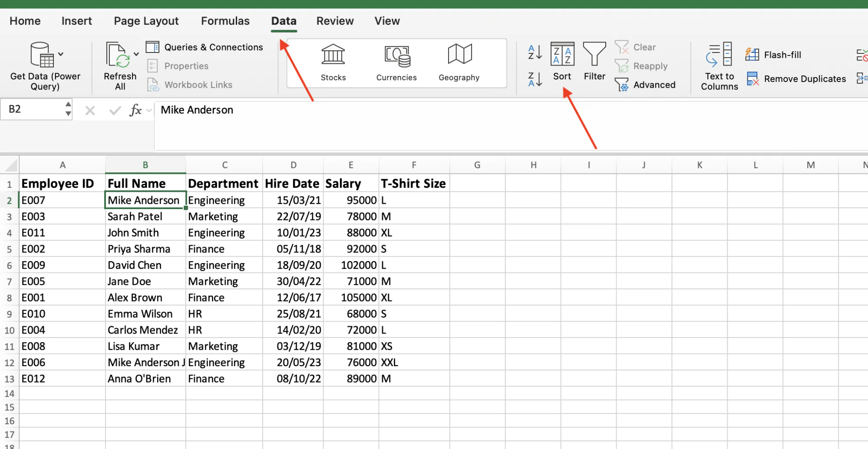Cancel the formula bar entry

[90, 111]
